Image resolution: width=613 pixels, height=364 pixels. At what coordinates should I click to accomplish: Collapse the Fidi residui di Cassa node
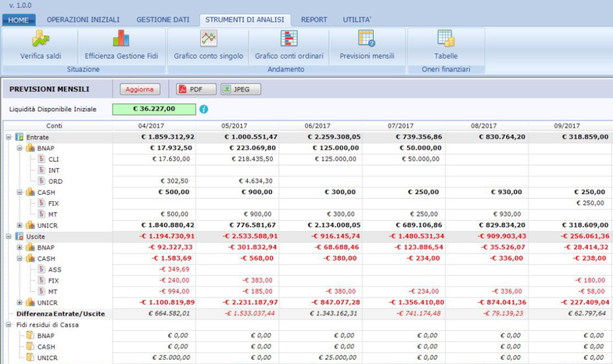click(x=9, y=325)
